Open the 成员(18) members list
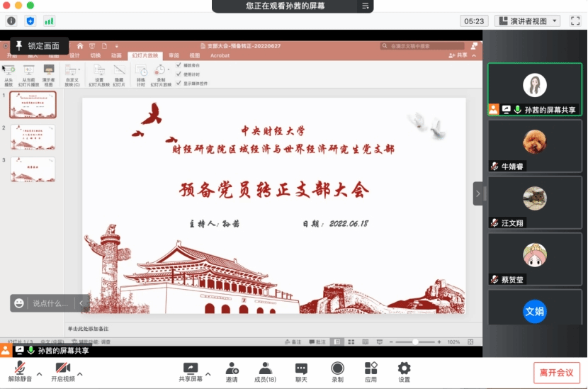 [266, 368]
